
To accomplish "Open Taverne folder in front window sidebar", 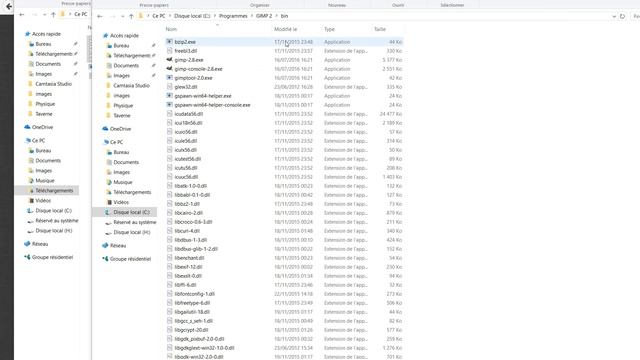I will point(122,116).
